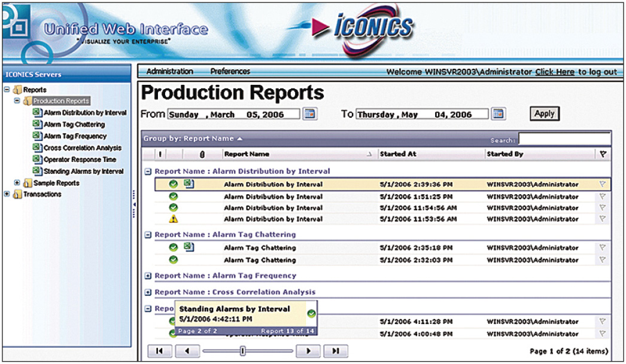Click funnel icon on 11:53:56 AM row

point(603,219)
